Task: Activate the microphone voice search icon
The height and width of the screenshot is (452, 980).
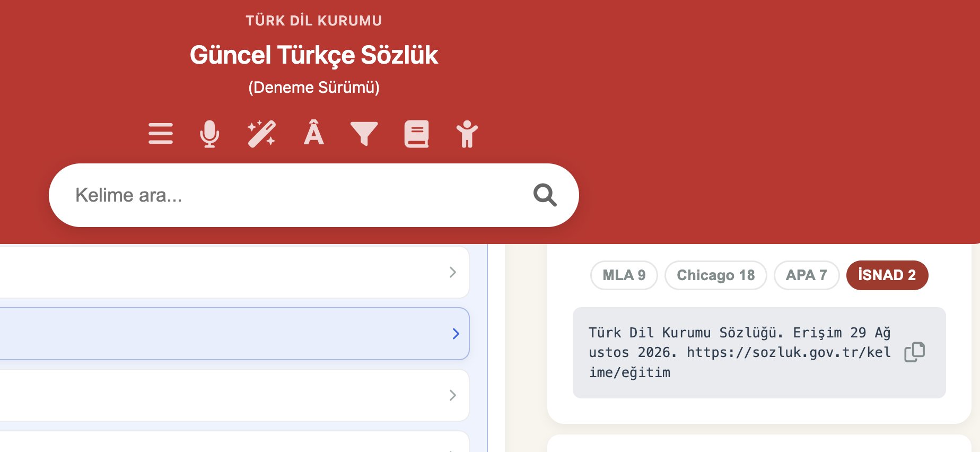Action: click(x=209, y=134)
